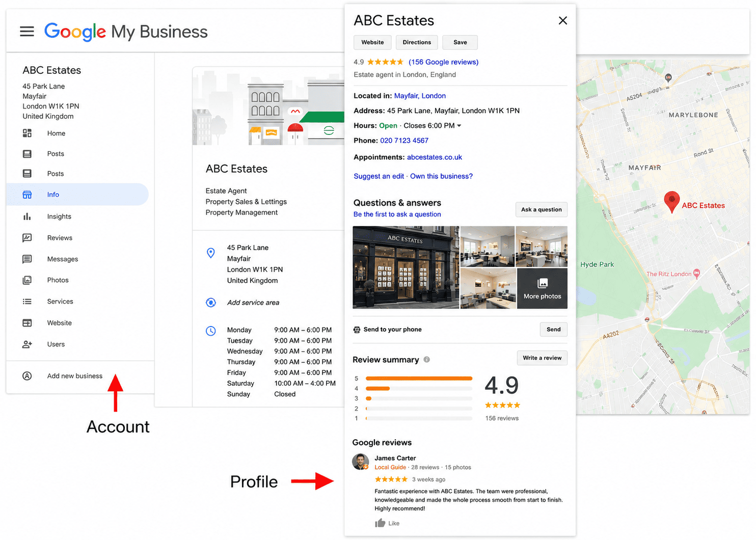Click the Send button
The width and height of the screenshot is (756, 540).
click(553, 330)
